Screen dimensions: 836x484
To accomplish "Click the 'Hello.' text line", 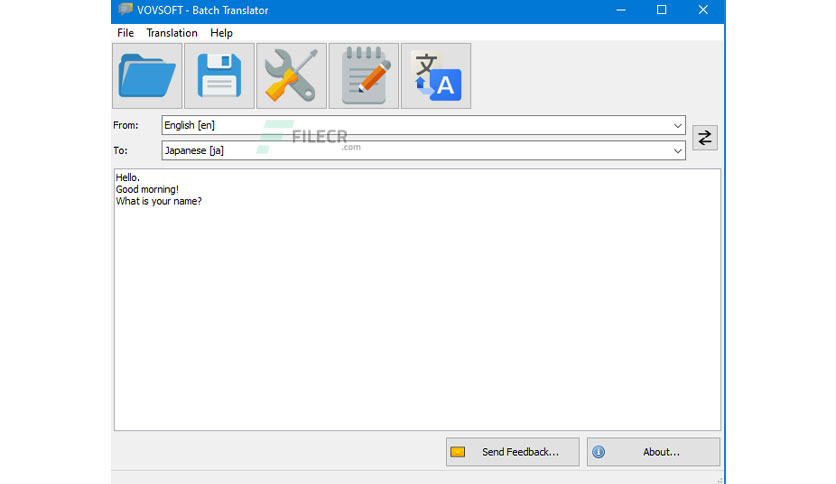I will pos(127,178).
